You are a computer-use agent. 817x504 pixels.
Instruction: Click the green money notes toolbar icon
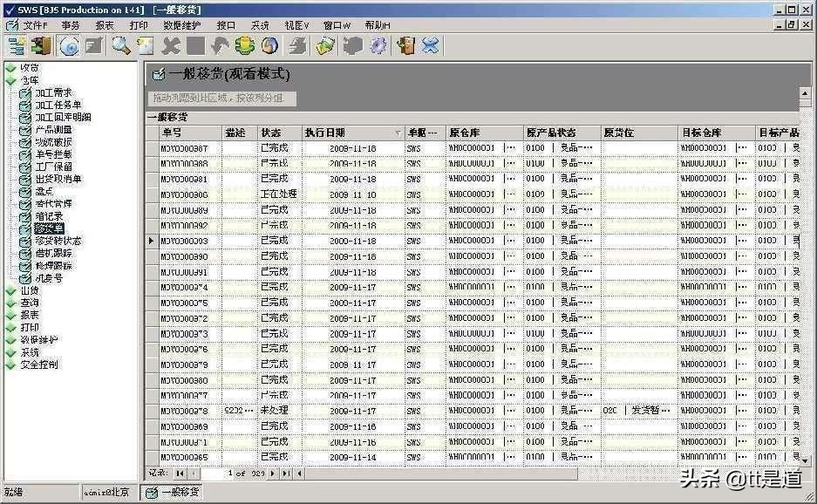325,46
